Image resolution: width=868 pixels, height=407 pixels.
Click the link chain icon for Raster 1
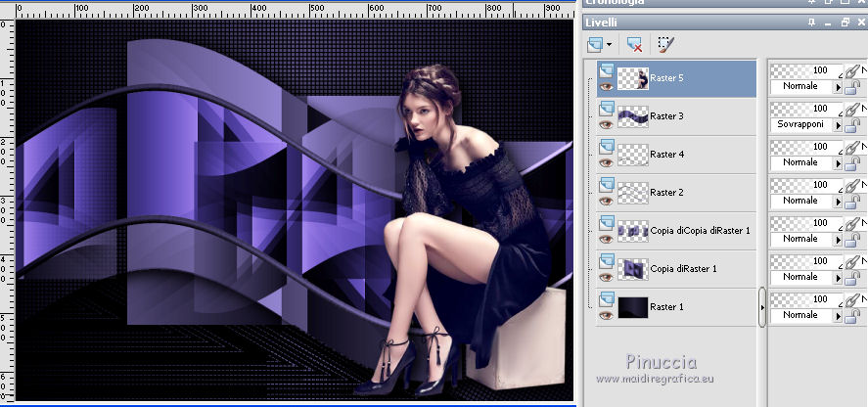(x=853, y=300)
